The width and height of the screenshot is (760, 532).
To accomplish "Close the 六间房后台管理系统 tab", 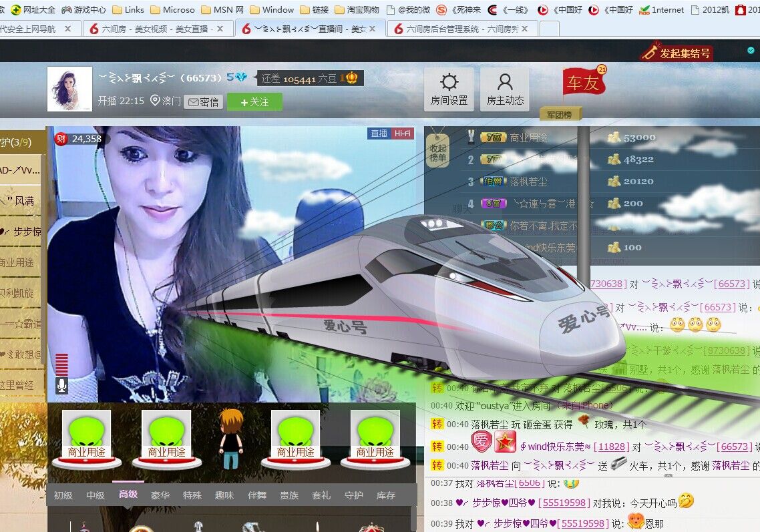I will (x=524, y=29).
